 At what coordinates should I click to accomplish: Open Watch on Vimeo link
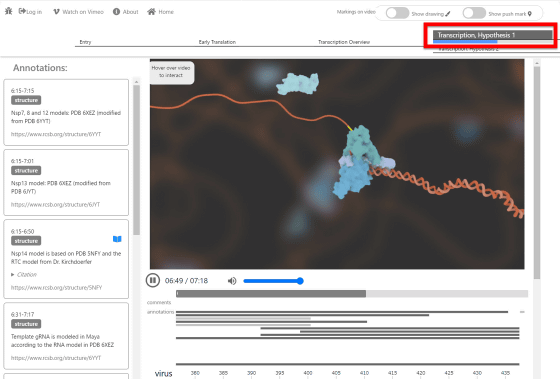[78, 12]
